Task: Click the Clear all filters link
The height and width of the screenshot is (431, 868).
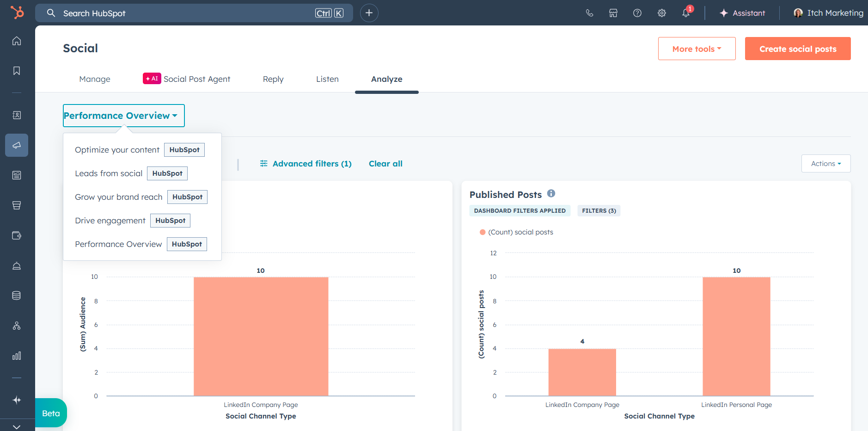Action: (x=385, y=164)
